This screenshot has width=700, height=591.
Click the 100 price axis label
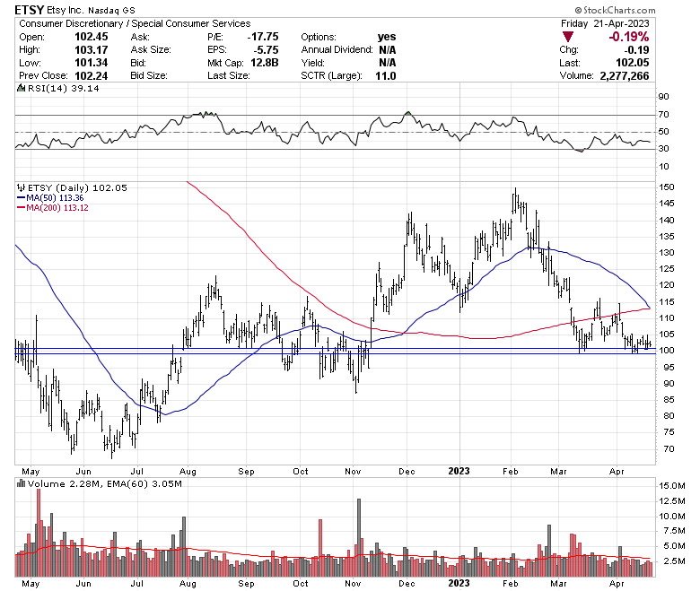667,350
